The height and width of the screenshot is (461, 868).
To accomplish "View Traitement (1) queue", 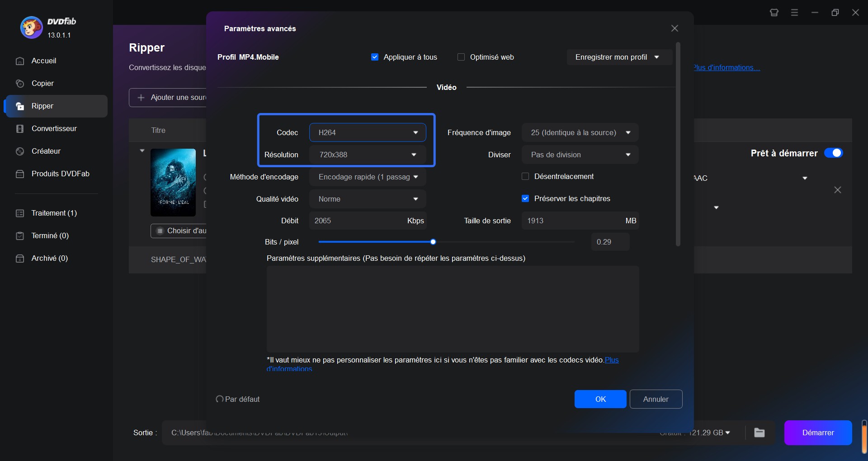I will 56,213.
